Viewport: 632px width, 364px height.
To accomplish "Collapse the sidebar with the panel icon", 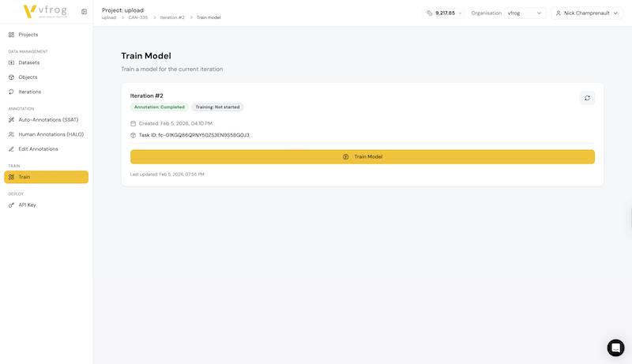I will tap(85, 11).
